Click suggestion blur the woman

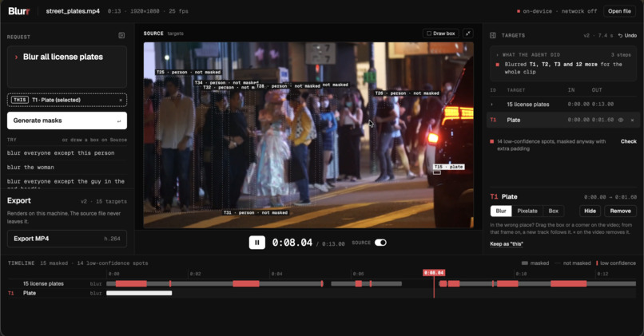pos(30,168)
